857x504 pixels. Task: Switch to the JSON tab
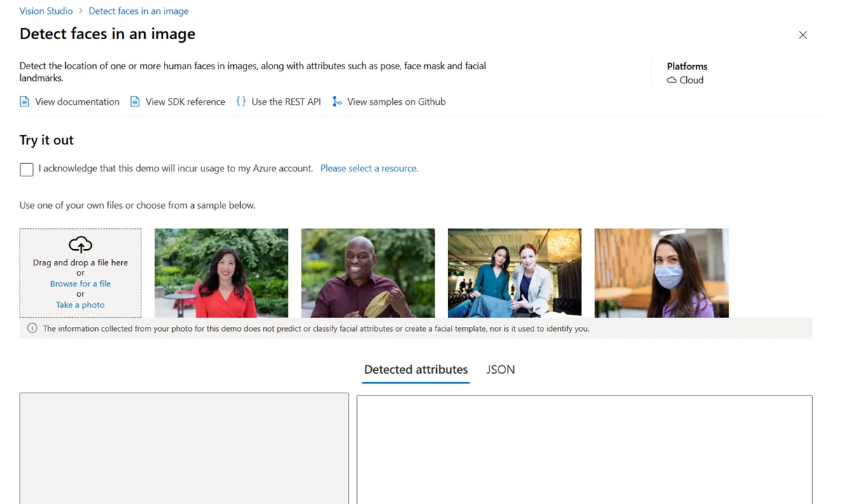[x=501, y=370]
